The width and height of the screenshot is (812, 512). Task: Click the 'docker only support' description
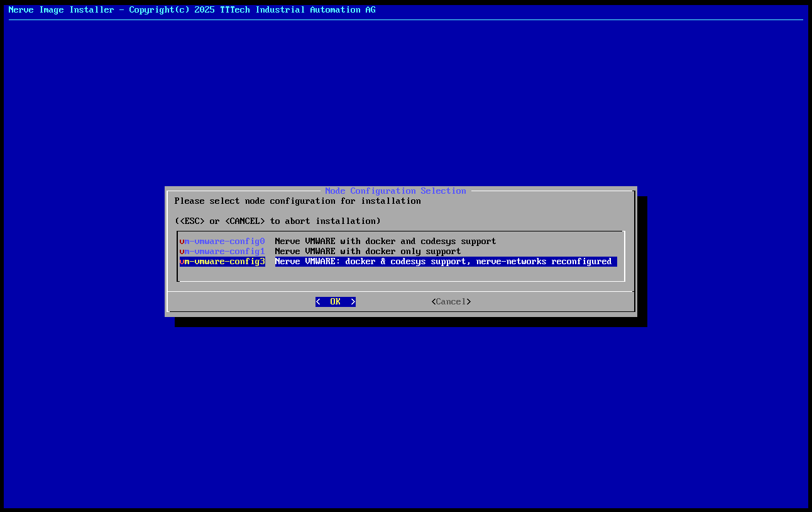tap(368, 251)
